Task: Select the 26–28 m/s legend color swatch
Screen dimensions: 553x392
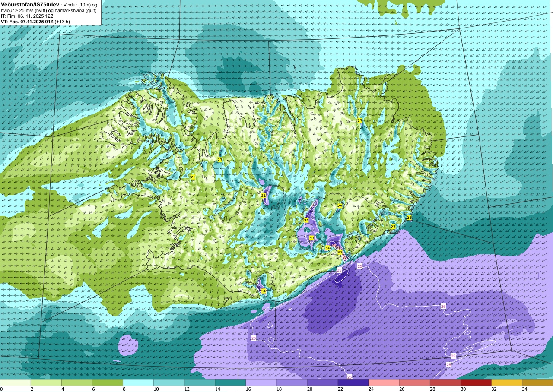Action: pyautogui.click(x=414, y=383)
